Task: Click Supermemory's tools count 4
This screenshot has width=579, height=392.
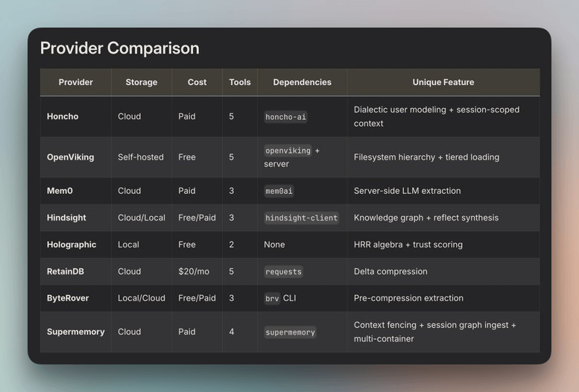Action: [x=232, y=332]
